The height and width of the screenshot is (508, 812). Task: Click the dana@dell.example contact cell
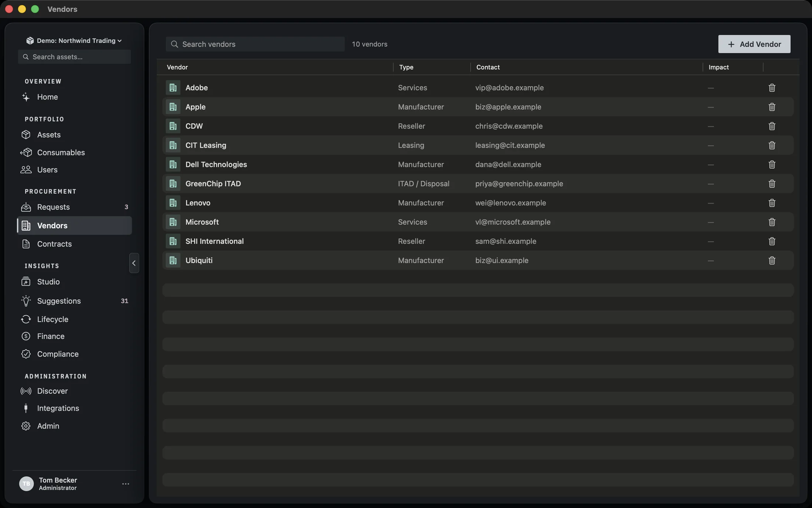pos(508,165)
